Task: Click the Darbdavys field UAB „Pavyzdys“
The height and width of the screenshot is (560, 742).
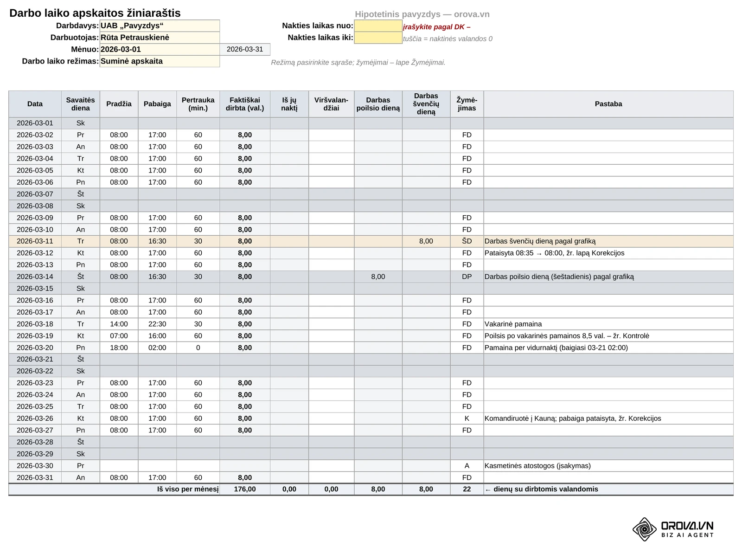Action: (x=160, y=26)
